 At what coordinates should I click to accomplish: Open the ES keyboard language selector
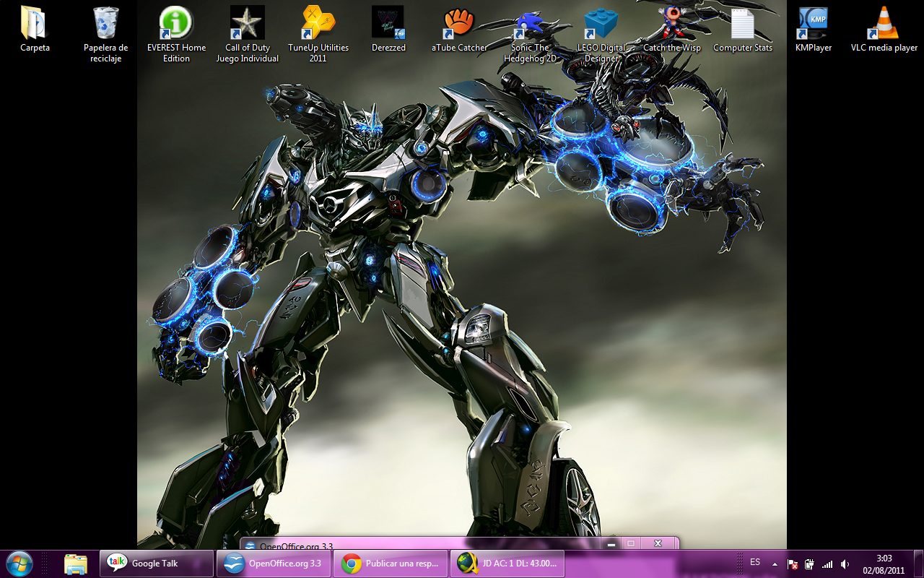coord(755,563)
